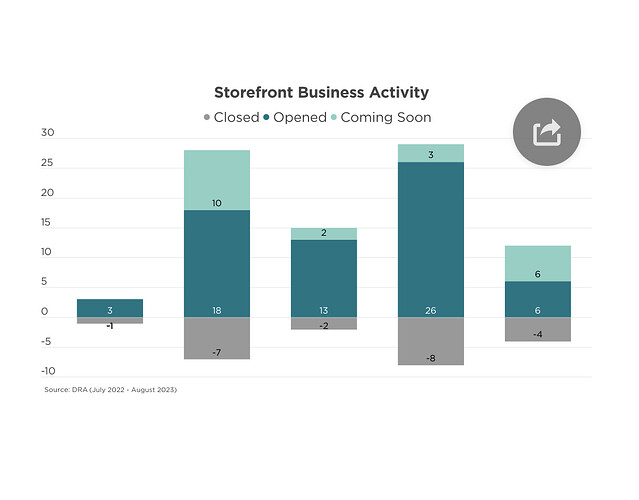The width and height of the screenshot is (639, 500).
Task: Select the Coming Soon segment labeled 10
Action: click(217, 180)
